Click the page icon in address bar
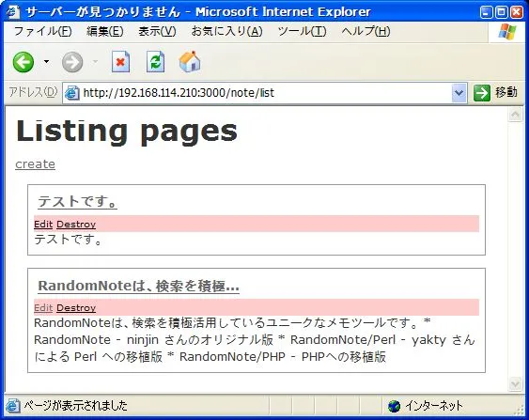This screenshot has width=529, height=420. (71, 93)
